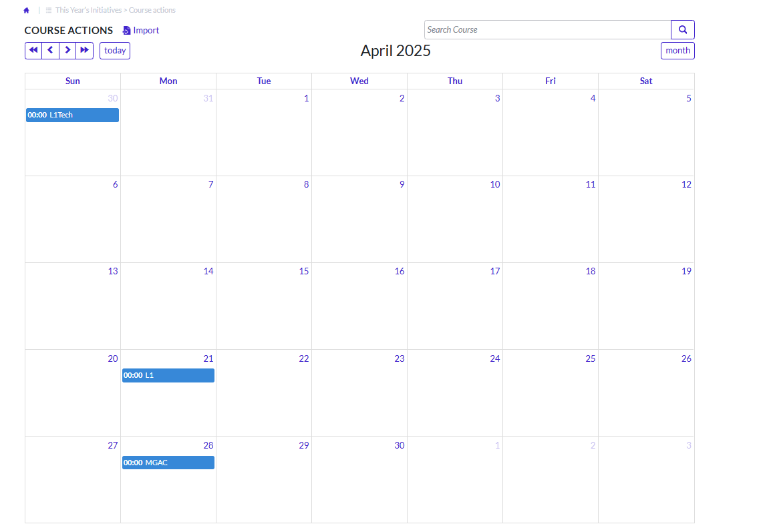This screenshot has height=532, width=763.
Task: Select the L1 event on April 21
Action: pyautogui.click(x=168, y=375)
